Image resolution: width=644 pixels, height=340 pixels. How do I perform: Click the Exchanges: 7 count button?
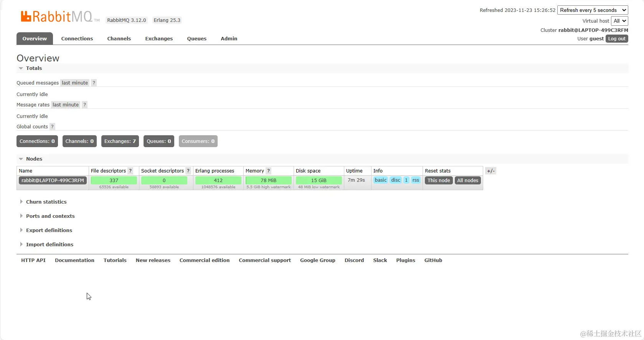pyautogui.click(x=120, y=141)
